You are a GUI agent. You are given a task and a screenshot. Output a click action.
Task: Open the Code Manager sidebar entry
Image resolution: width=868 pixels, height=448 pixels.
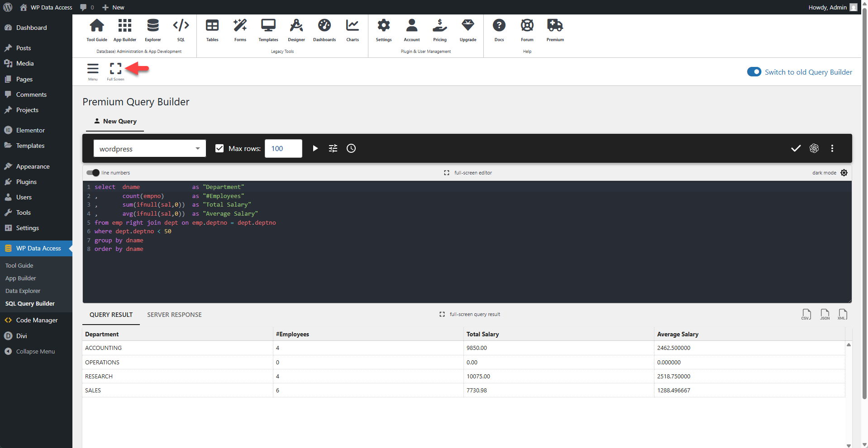coord(36,320)
